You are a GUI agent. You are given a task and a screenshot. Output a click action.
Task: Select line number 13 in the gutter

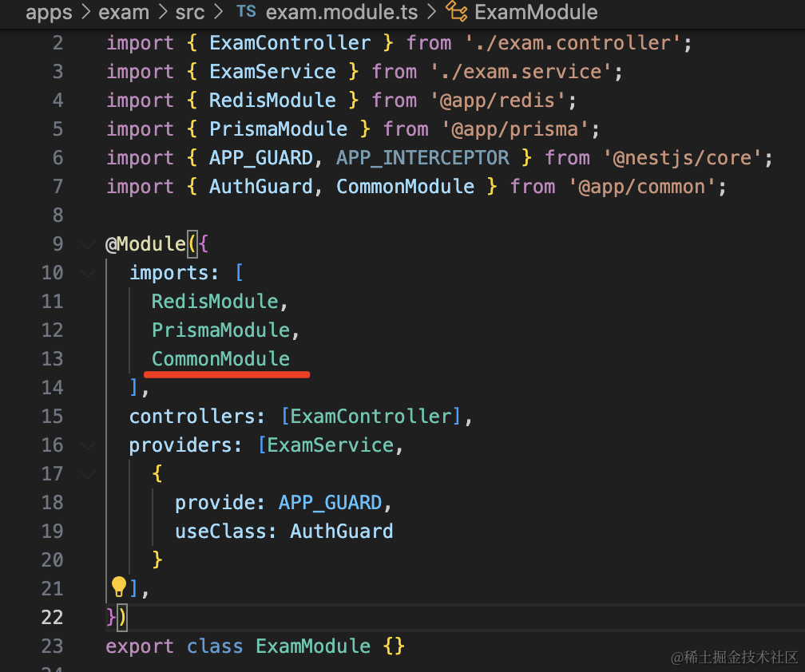tap(51, 359)
